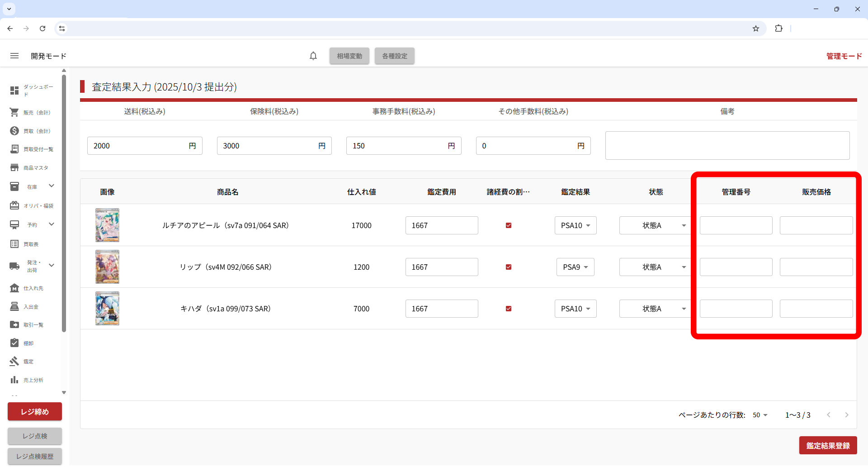Image resolution: width=868 pixels, height=467 pixels.
Task: Click the shopping cart sales icon
Action: click(14, 112)
